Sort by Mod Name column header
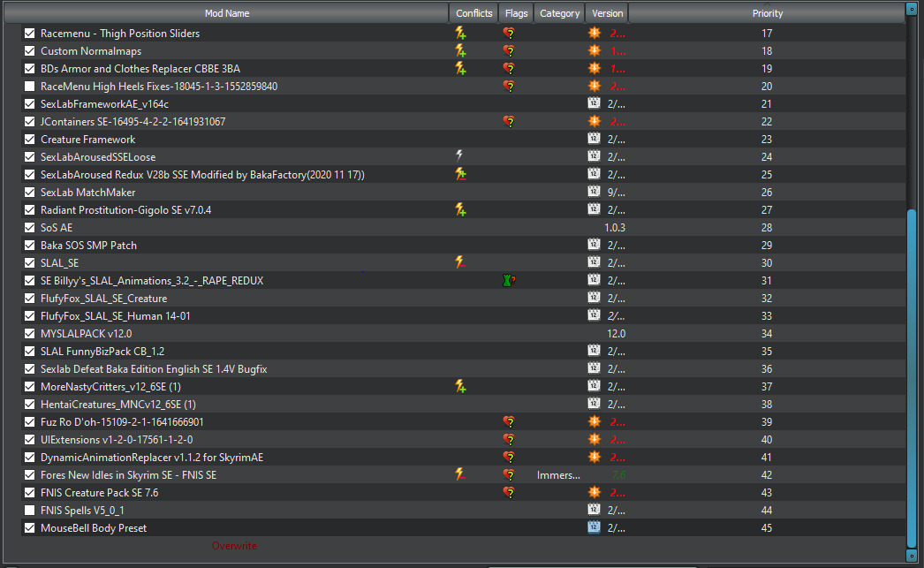The width and height of the screenshot is (924, 568). click(227, 13)
